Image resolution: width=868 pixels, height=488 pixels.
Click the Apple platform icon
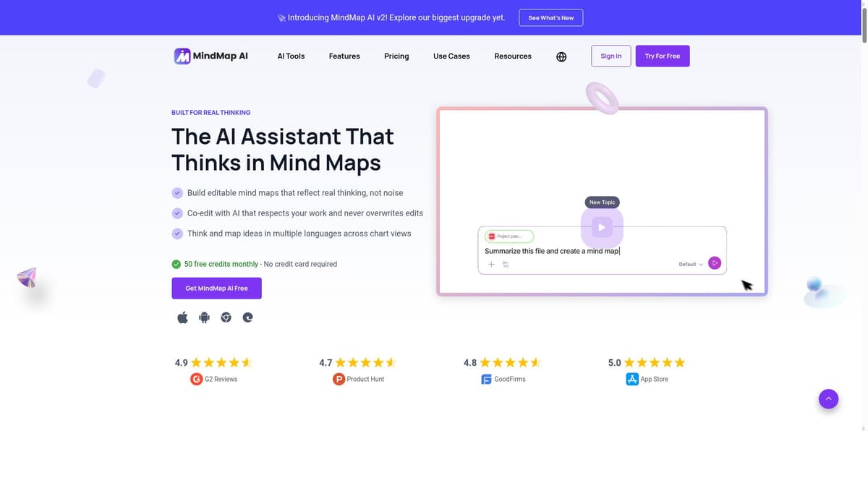[182, 317]
